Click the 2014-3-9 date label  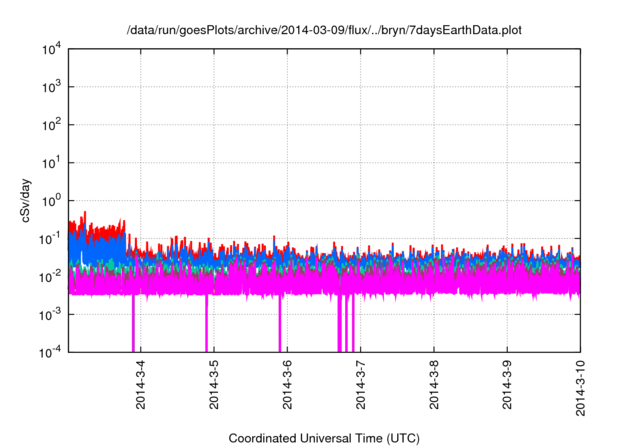pos(507,385)
